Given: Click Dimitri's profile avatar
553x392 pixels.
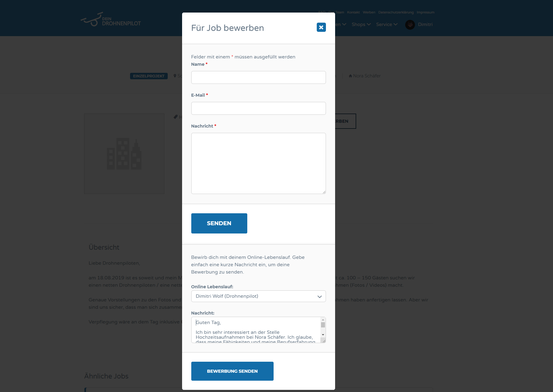Looking at the screenshot, I should coord(410,24).
